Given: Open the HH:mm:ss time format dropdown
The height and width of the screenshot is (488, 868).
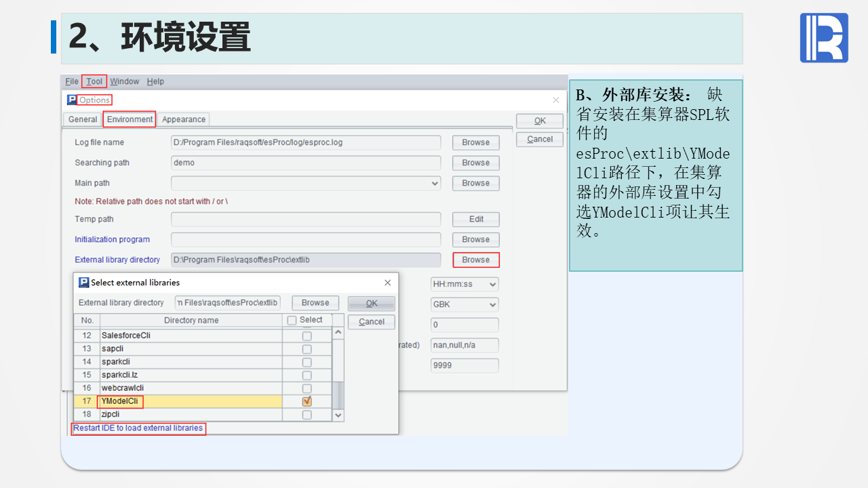Looking at the screenshot, I should click(492, 284).
